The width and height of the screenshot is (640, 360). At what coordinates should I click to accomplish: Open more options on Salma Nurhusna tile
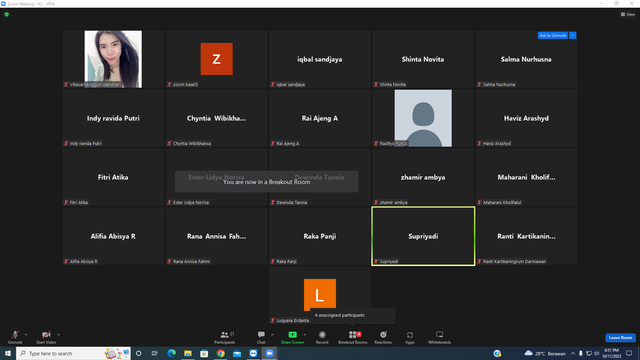(573, 36)
